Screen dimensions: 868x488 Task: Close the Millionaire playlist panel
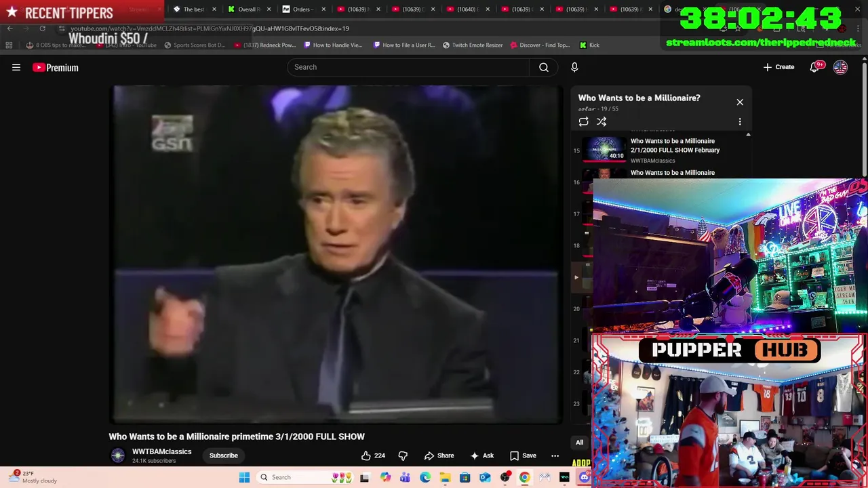pos(740,102)
